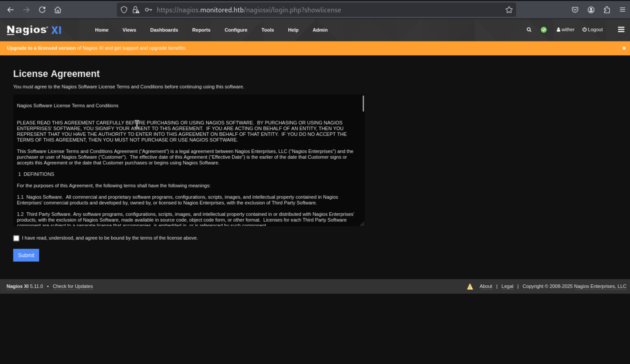Open the hamburger menu in Nagios header
The image size is (630, 364).
(621, 30)
